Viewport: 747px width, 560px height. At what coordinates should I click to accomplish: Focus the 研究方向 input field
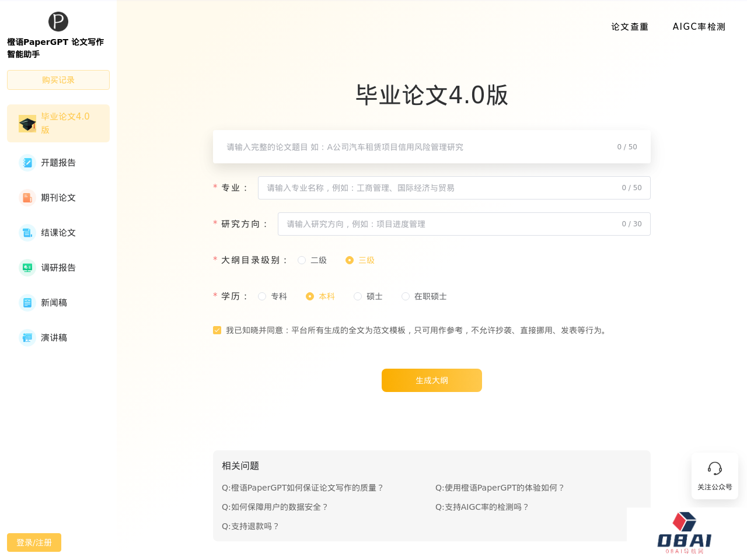coord(464,224)
